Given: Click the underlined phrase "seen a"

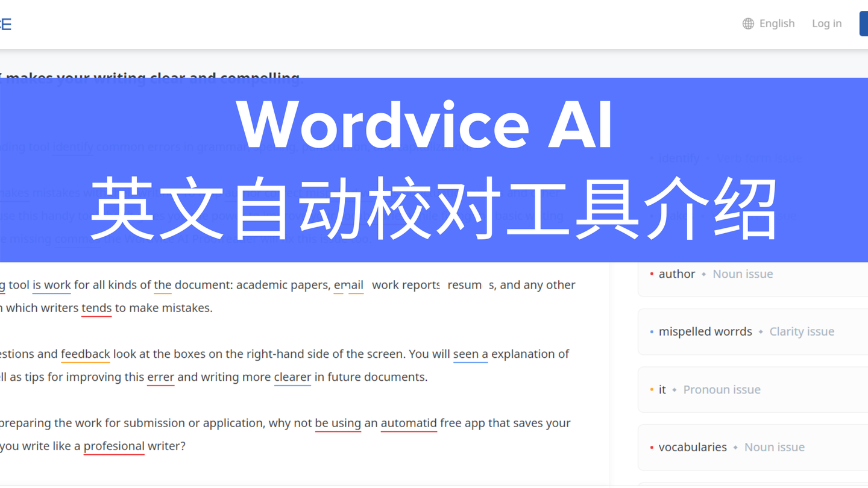Looking at the screenshot, I should click(470, 354).
